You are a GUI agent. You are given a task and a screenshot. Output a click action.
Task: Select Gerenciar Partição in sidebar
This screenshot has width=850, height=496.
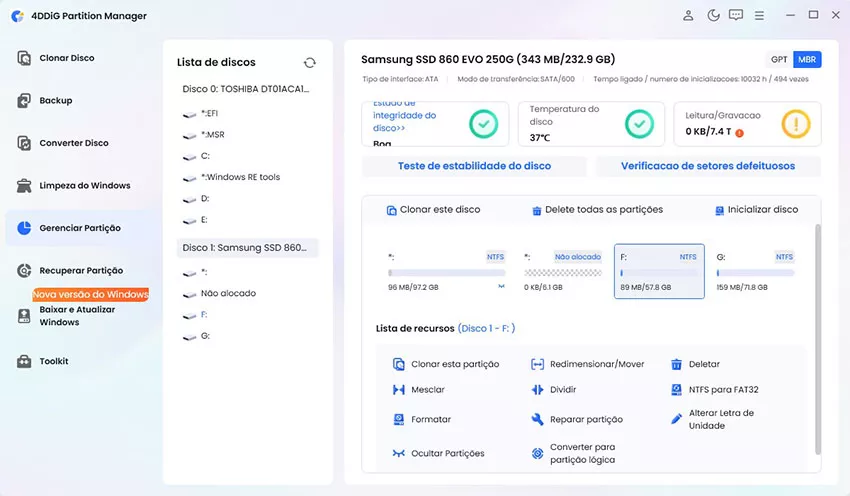pyautogui.click(x=80, y=228)
